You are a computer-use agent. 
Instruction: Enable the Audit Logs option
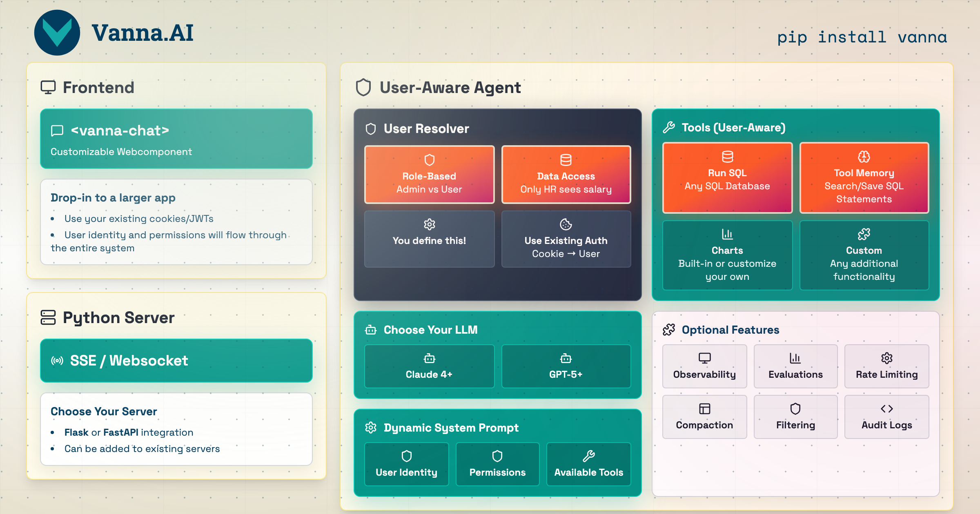(886, 417)
